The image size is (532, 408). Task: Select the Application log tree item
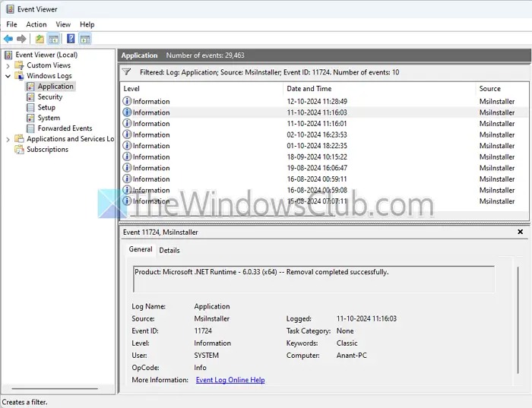point(55,87)
